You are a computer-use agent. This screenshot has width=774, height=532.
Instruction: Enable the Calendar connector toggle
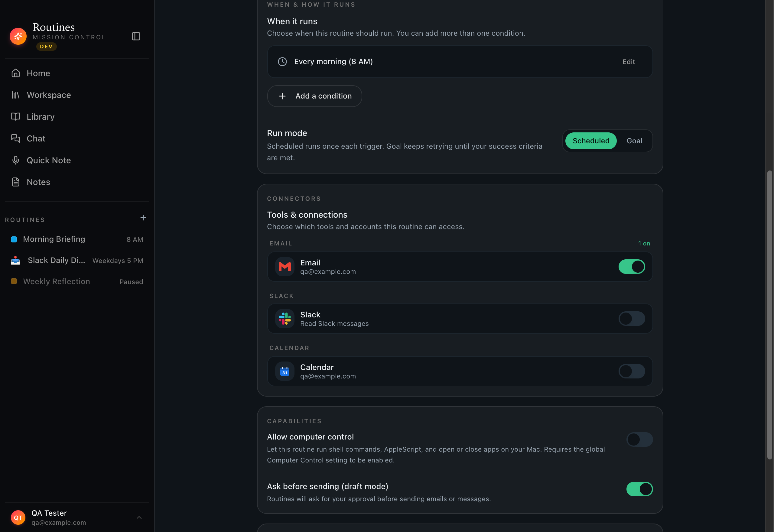pos(632,371)
